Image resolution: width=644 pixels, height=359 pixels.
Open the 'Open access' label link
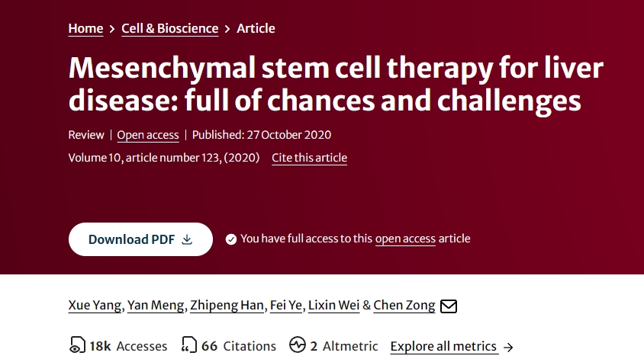[148, 135]
